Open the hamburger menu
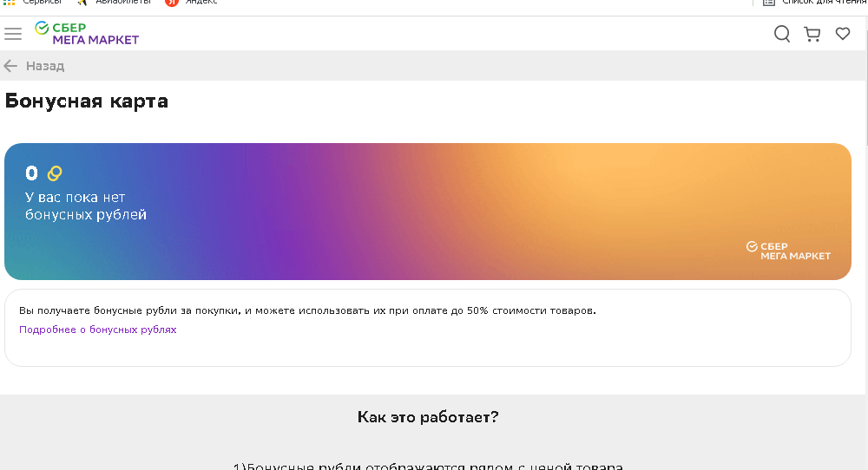Image resolution: width=868 pixels, height=470 pixels. point(13,34)
